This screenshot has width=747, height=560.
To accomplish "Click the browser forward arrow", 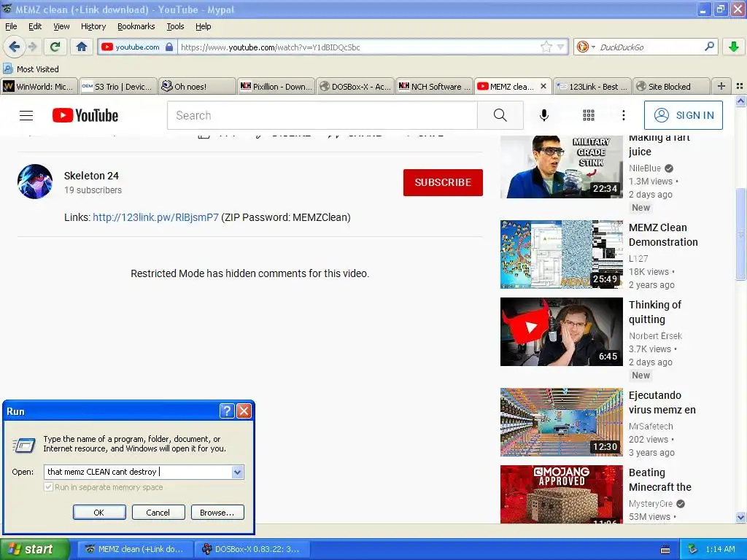I will [x=32, y=47].
